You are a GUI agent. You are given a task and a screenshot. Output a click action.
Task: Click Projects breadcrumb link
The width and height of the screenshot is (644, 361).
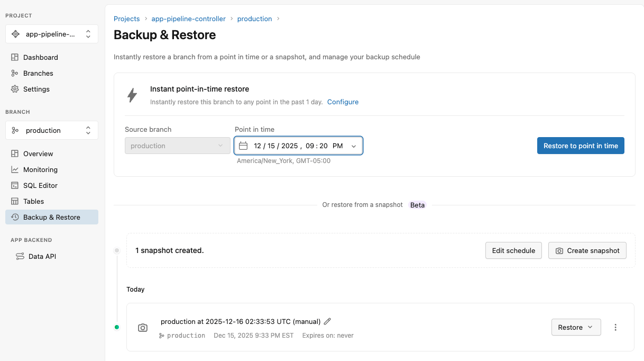click(x=127, y=19)
